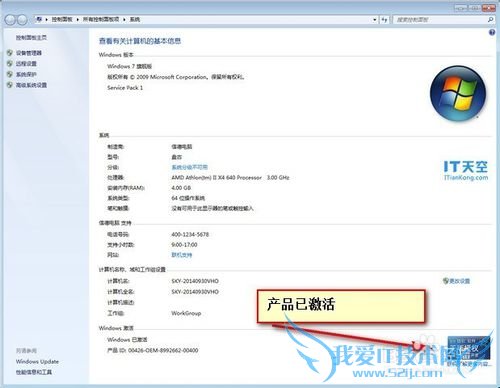Minimize the System window
500x388 pixels.
[x=460, y=7]
